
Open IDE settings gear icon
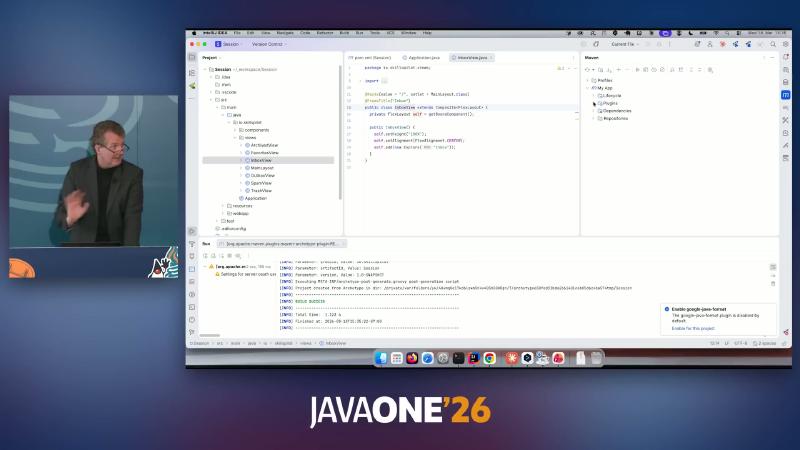click(786, 44)
